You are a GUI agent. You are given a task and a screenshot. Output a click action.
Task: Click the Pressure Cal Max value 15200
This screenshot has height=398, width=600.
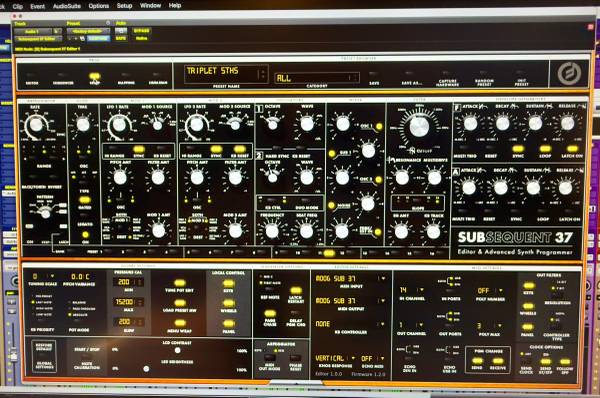128,302
